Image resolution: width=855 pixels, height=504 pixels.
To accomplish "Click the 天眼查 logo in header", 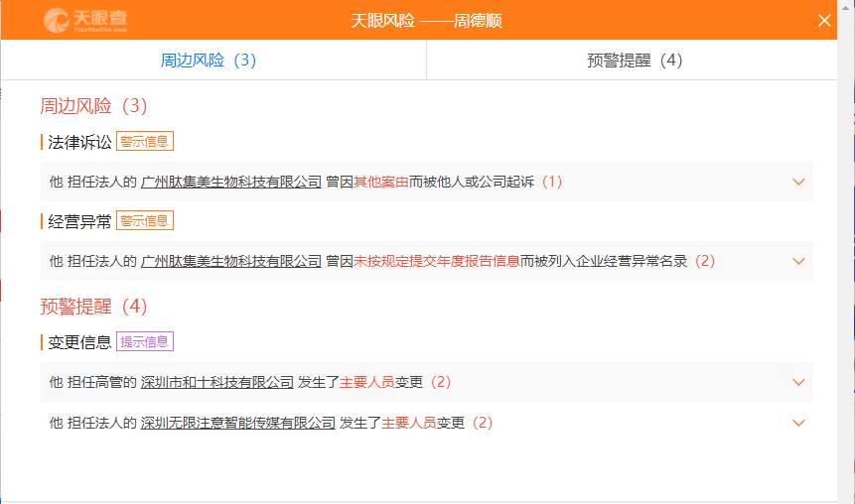I will coord(85,21).
